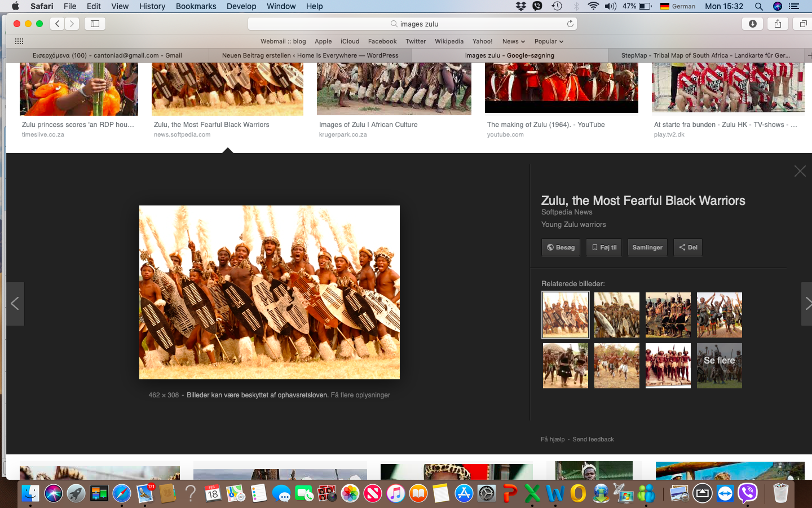The image size is (812, 508).
Task: Click the Safari sidebar toggle icon
Action: (95, 24)
